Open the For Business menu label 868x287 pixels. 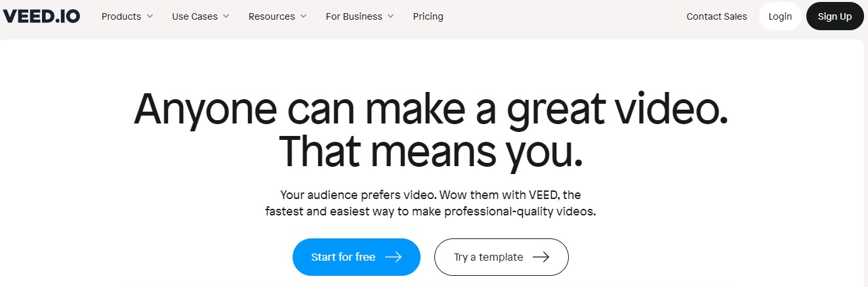pyautogui.click(x=354, y=16)
